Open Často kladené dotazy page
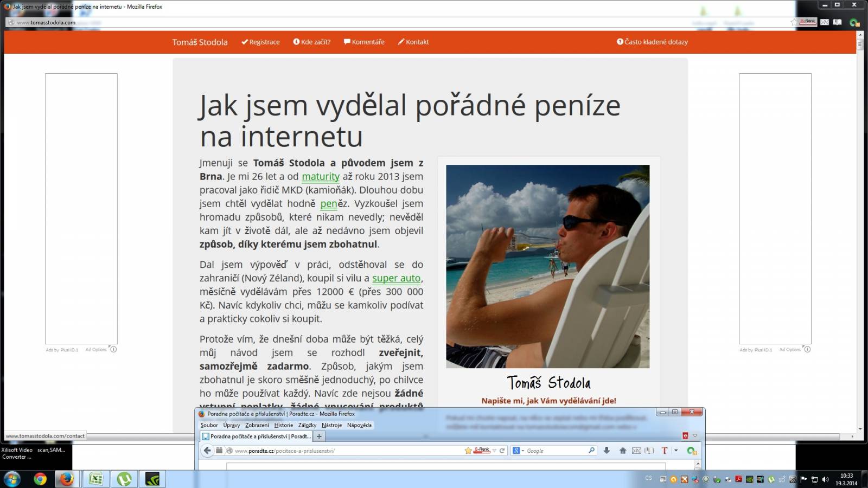The height and width of the screenshot is (488, 868). [x=656, y=42]
